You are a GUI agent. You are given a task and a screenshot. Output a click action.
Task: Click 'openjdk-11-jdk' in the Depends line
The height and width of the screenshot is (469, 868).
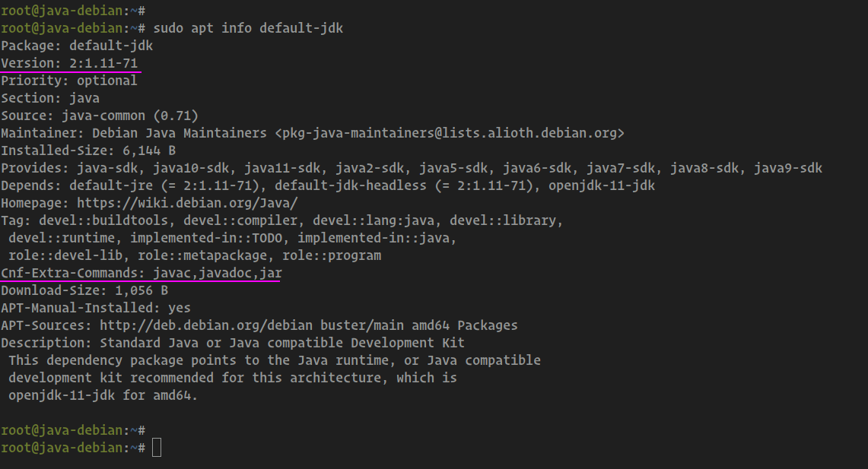(x=602, y=185)
